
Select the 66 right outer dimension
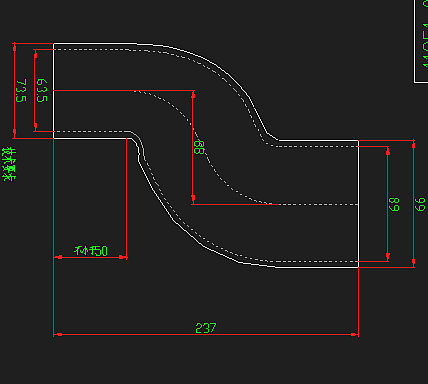[x=420, y=204]
